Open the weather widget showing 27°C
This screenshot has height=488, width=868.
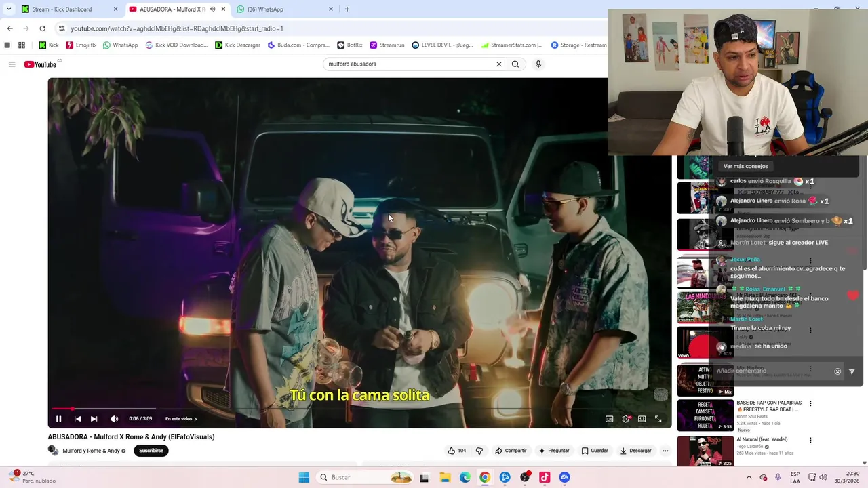(x=32, y=477)
